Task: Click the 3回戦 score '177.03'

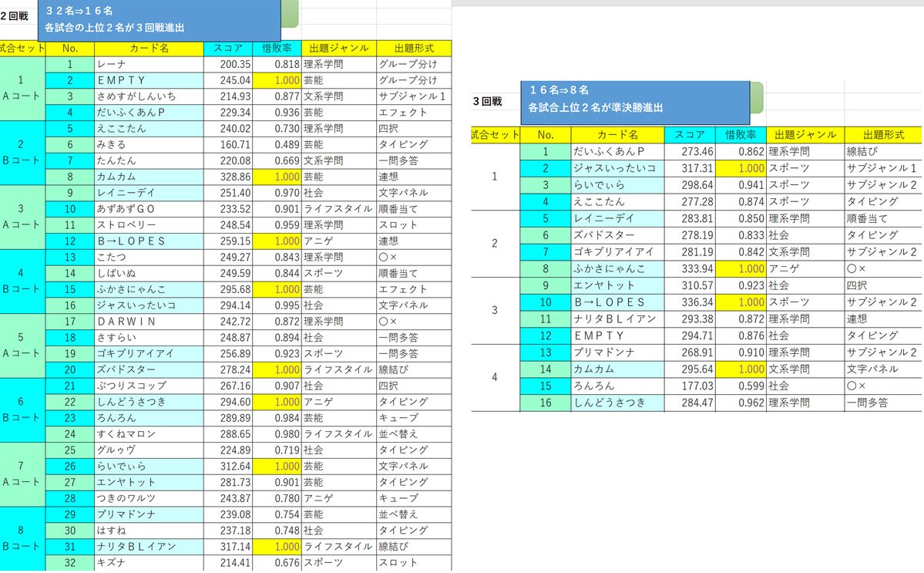Action: pos(690,386)
